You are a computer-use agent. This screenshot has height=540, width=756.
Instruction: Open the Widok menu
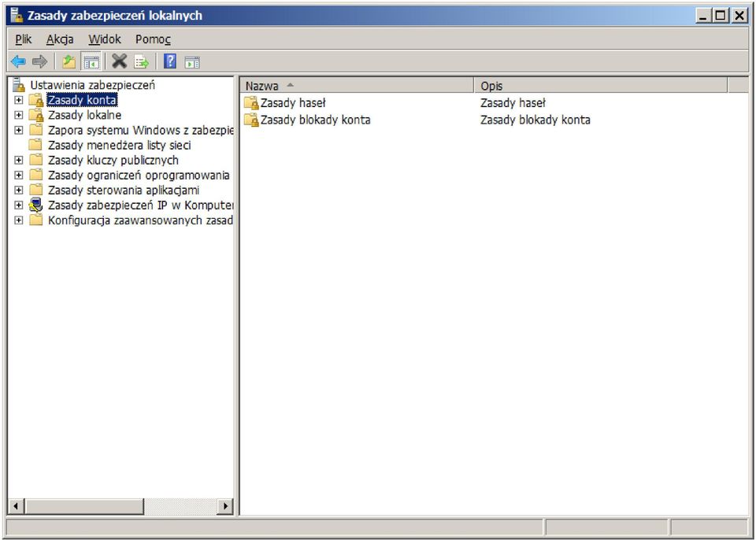[x=105, y=39]
